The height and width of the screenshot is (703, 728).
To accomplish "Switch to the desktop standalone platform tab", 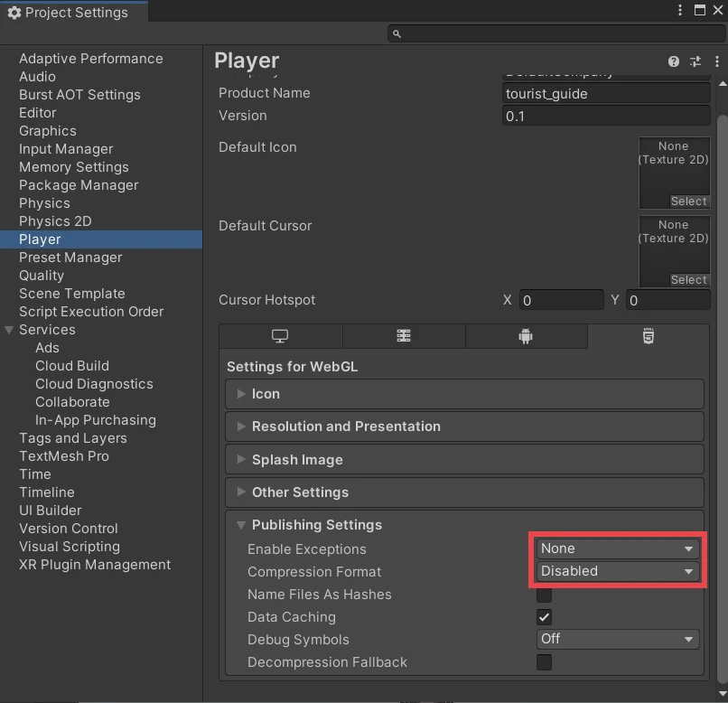I will pyautogui.click(x=280, y=336).
